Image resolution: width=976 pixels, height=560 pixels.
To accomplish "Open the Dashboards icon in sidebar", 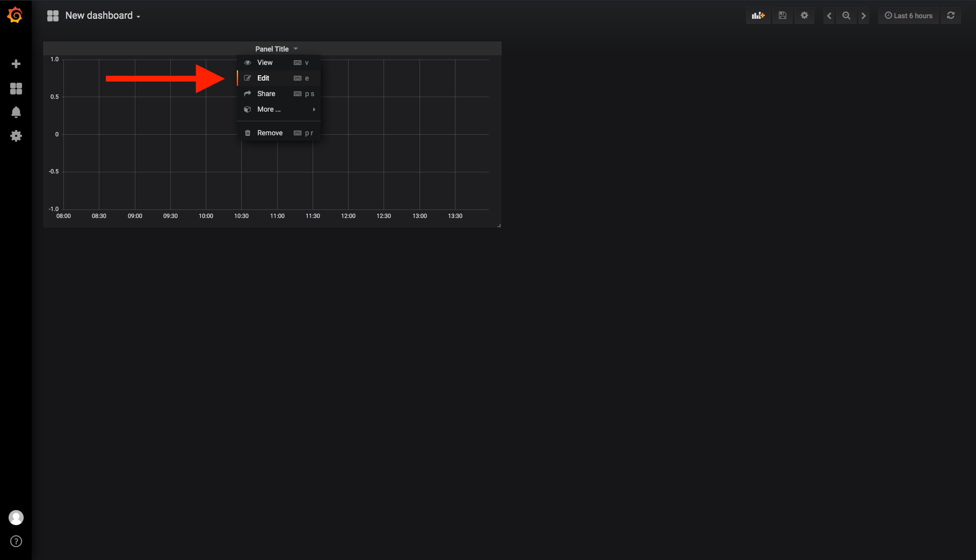I will [16, 89].
